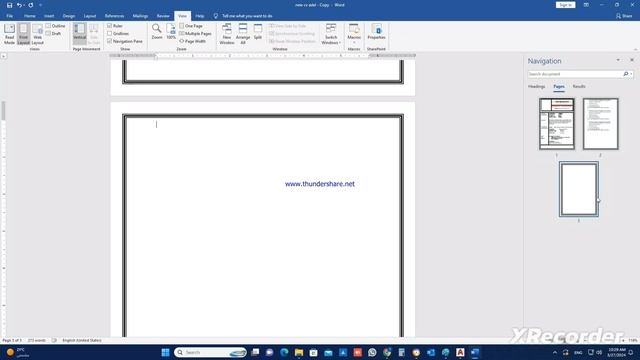640x360 pixels.
Task: Show Headings in Navigation pane
Action: point(536,87)
